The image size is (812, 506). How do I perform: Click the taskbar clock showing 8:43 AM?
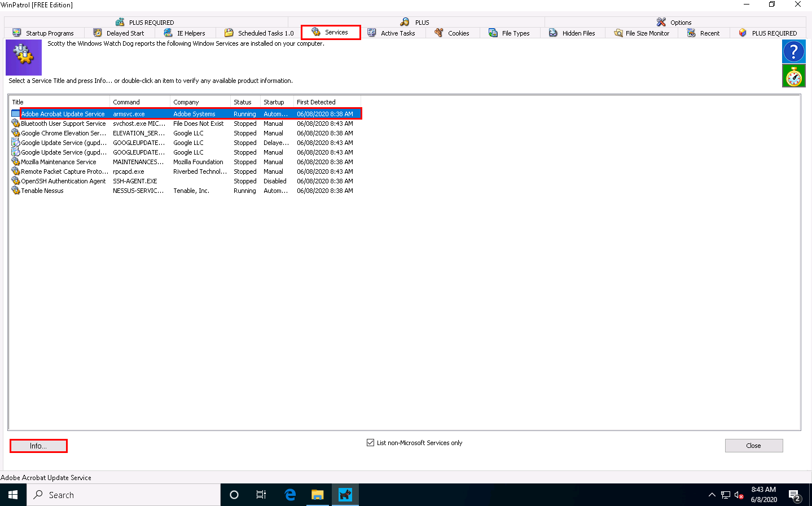763,495
